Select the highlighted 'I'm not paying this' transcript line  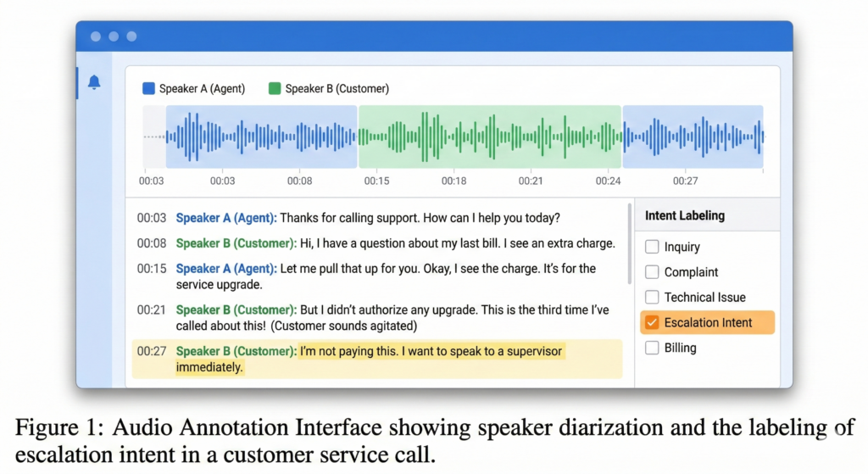(x=430, y=351)
